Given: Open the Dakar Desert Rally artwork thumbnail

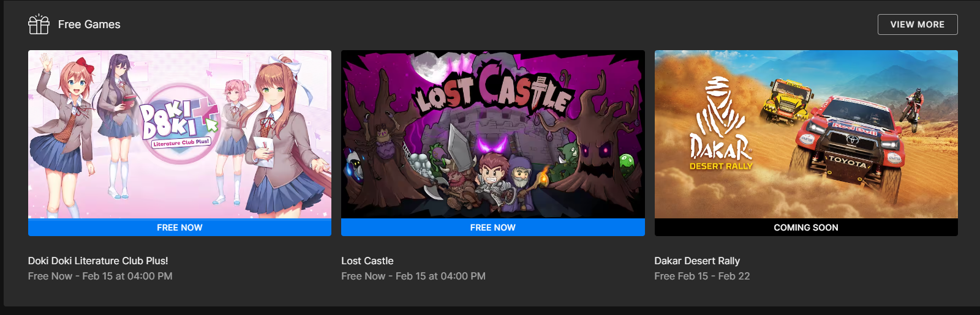Looking at the screenshot, I should click(x=806, y=134).
